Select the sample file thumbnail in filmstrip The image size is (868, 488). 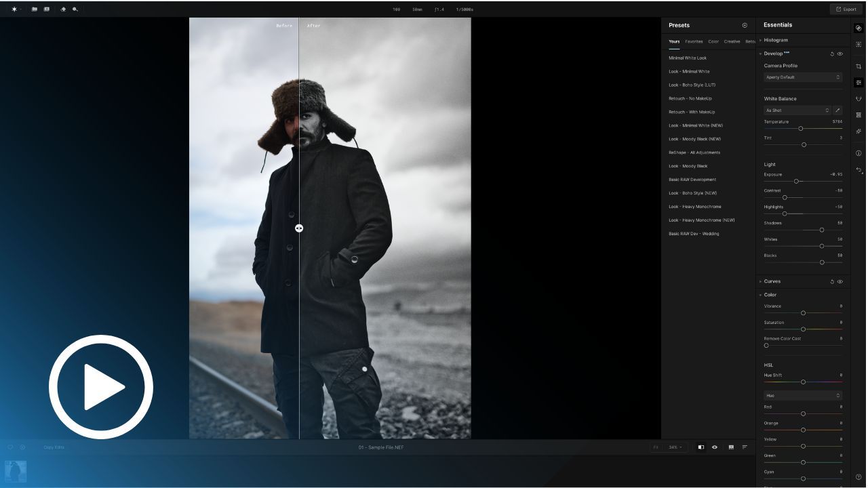16,472
